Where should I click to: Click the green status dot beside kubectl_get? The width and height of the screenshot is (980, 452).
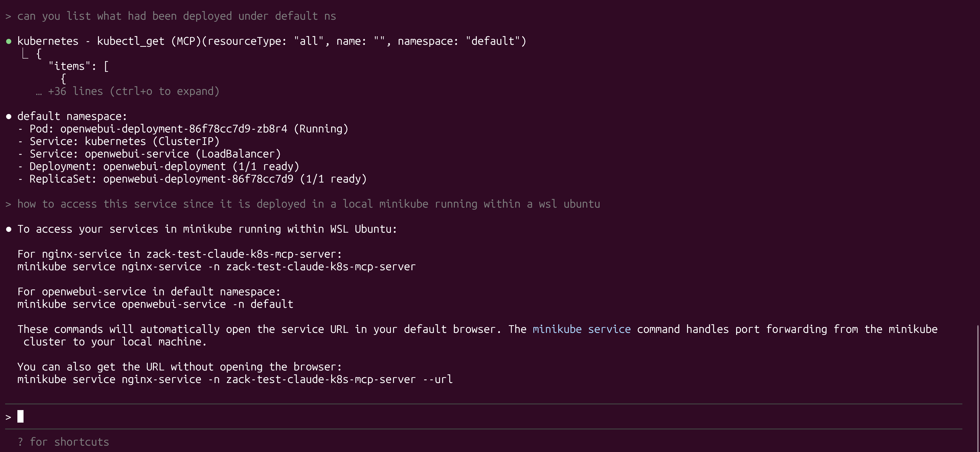point(9,41)
